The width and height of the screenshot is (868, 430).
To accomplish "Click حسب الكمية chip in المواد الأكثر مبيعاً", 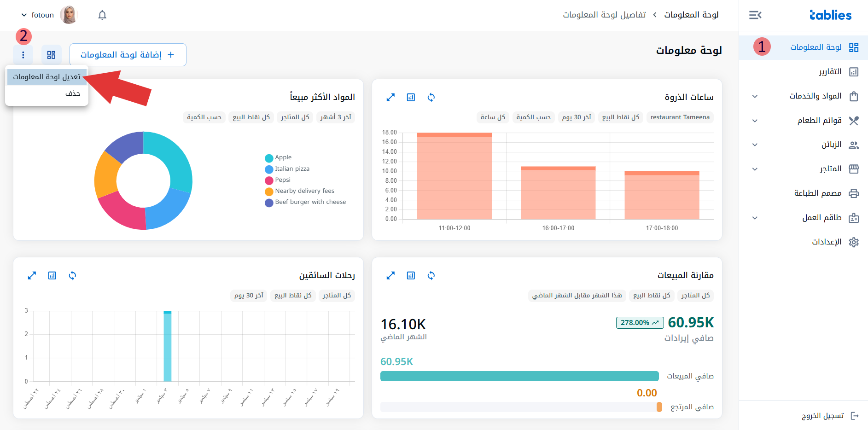I will 204,117.
